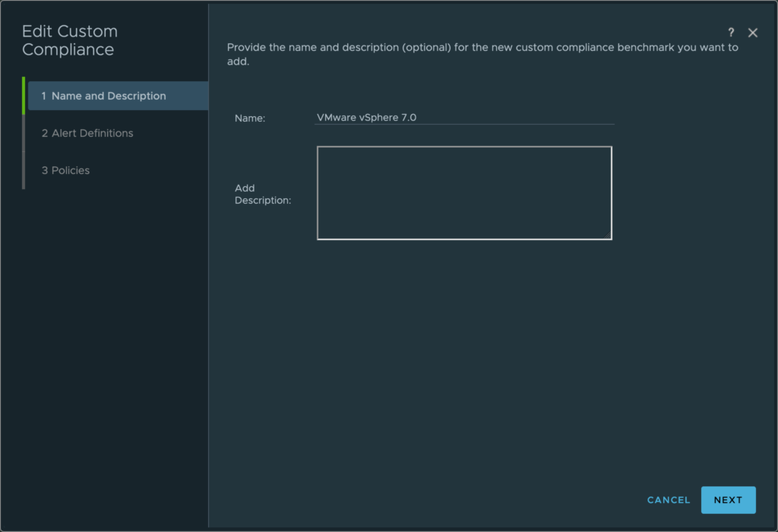
Task: Click the step number 3 in the sidebar
Action: click(44, 170)
